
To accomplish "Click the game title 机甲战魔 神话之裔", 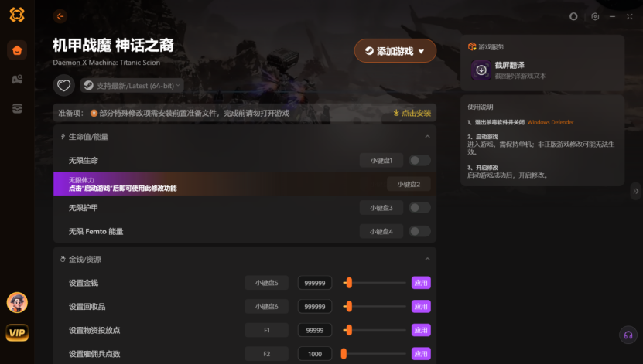I will point(113,45).
